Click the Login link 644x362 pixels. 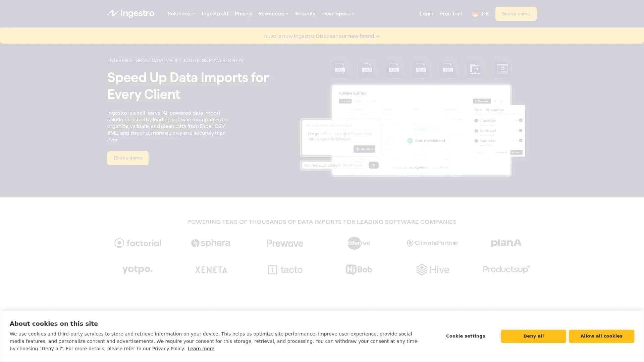pyautogui.click(x=427, y=14)
